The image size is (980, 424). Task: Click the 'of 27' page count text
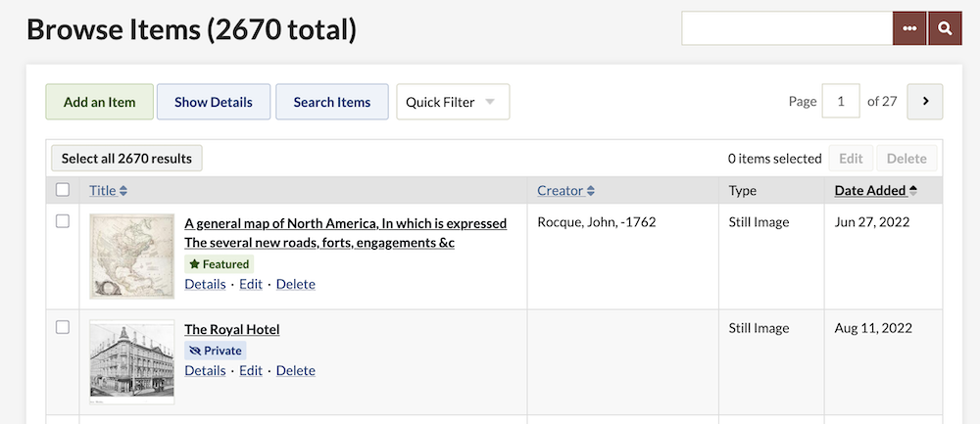coord(883,101)
